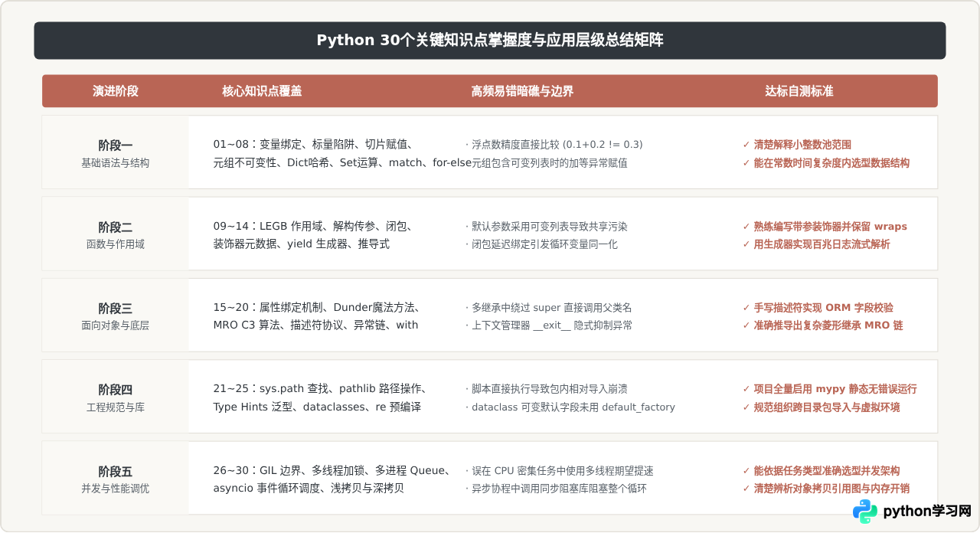Click the '函数与作用域' subtitle
The height and width of the screenshot is (533, 980).
coord(116,244)
